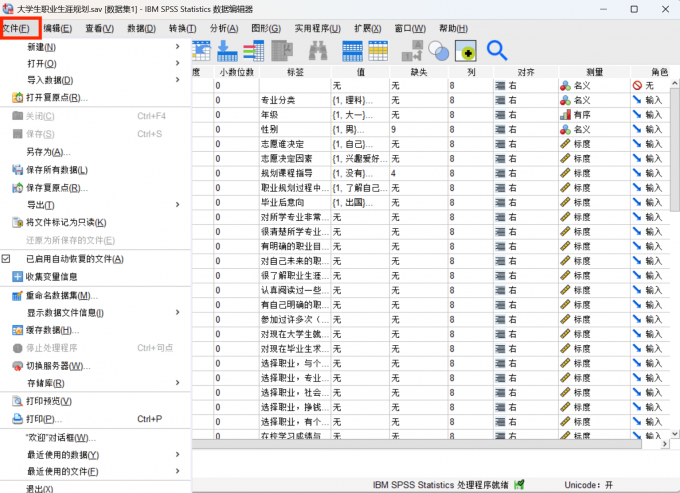
Task: Click the 切换服务器(W) server icon
Action: (x=17, y=366)
